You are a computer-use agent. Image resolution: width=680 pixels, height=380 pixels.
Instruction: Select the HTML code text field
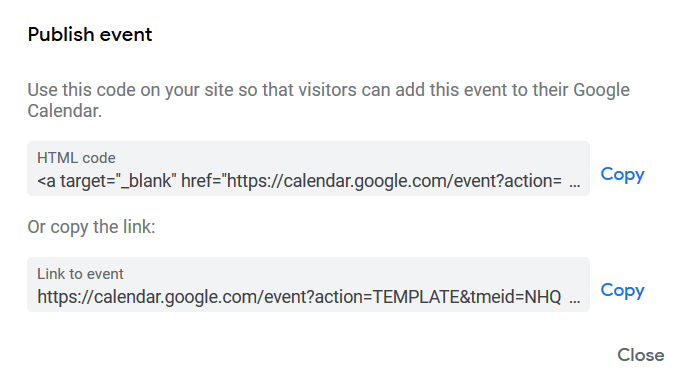[x=308, y=168]
